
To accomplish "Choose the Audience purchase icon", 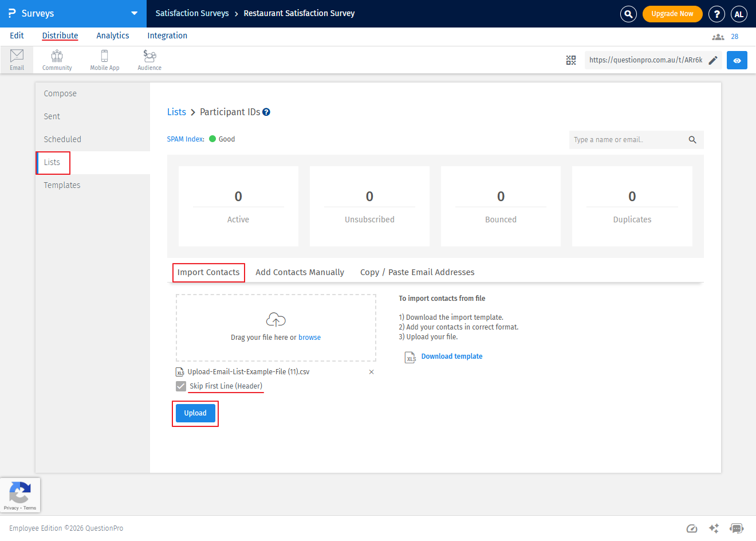I will (x=149, y=59).
